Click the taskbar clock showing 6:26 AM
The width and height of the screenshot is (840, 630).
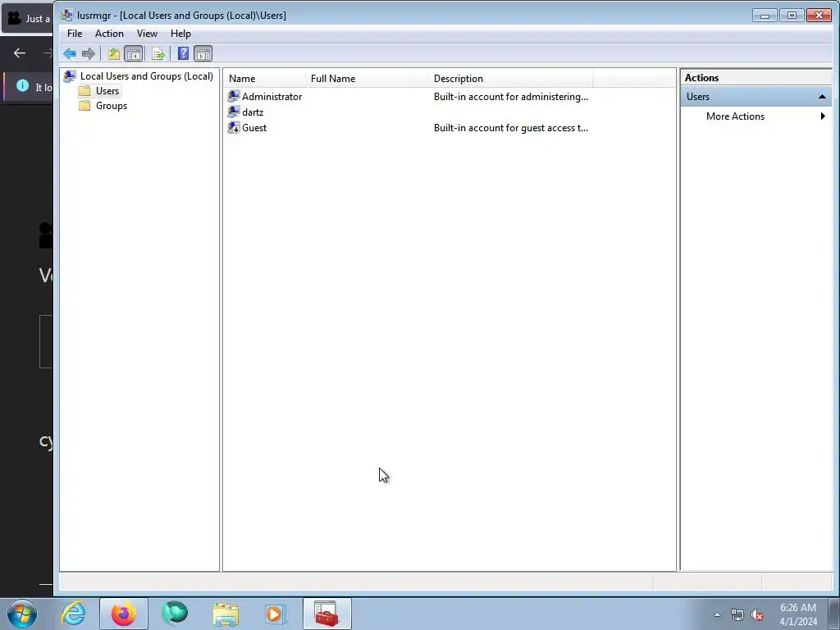pos(798,614)
